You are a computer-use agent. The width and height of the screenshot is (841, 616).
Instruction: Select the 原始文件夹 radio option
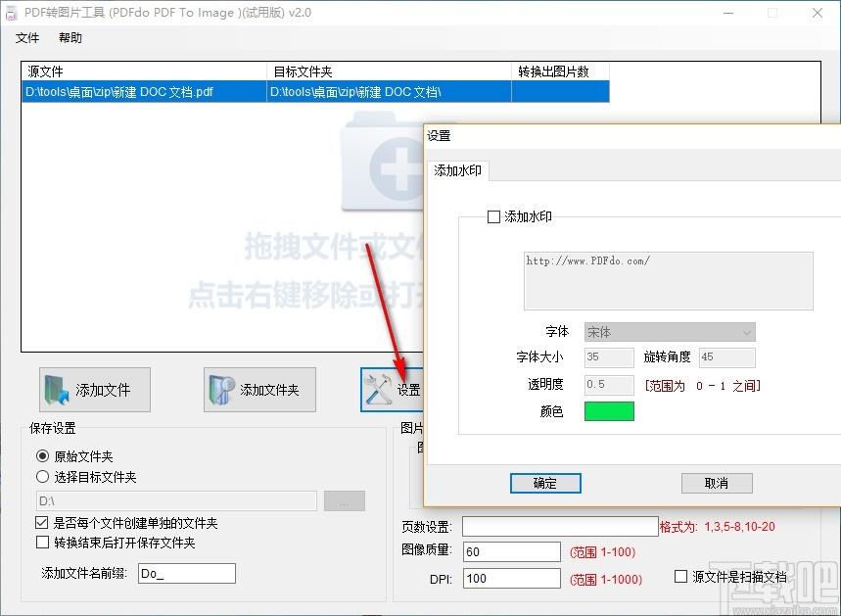point(42,456)
